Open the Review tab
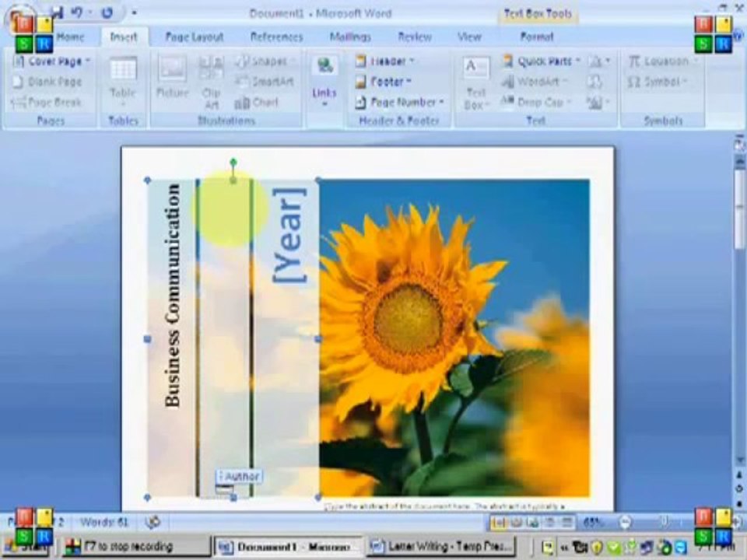This screenshot has width=747, height=560. (x=415, y=37)
